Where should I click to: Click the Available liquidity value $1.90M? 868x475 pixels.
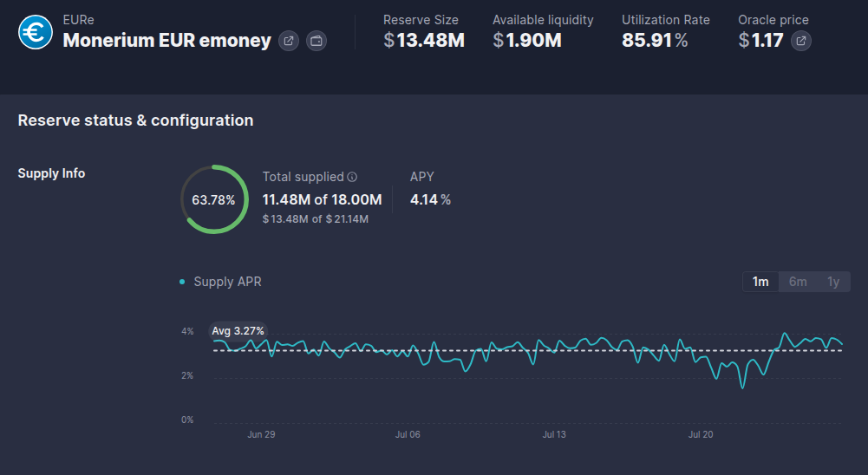point(527,41)
